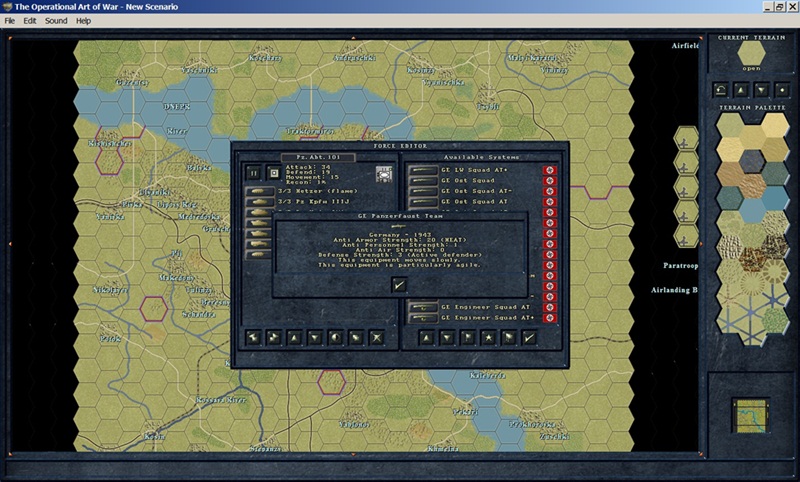Pick the dark slate gray terrain hex
Image resolution: width=800 pixels, height=482 pixels.
click(752, 161)
